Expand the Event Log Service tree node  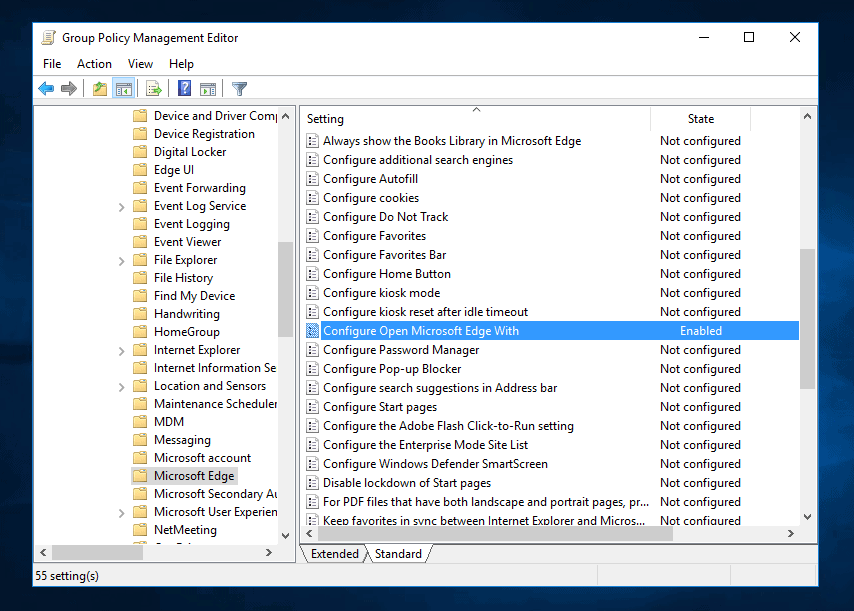[121, 206]
